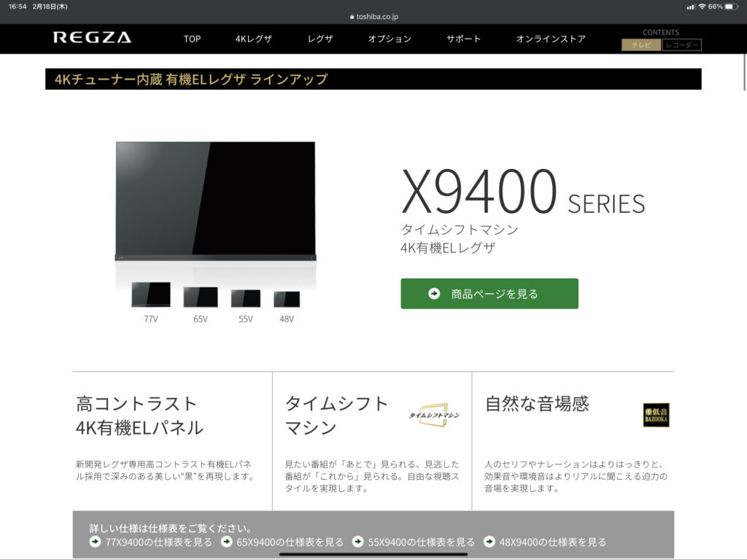The height and width of the screenshot is (560, 747).
Task: Go to オンラインストア
Action: tap(551, 39)
